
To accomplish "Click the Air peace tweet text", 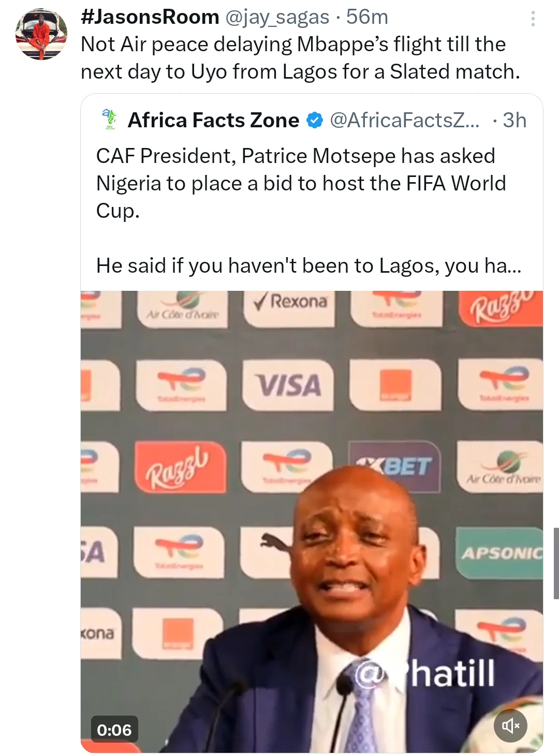I will 300,58.
